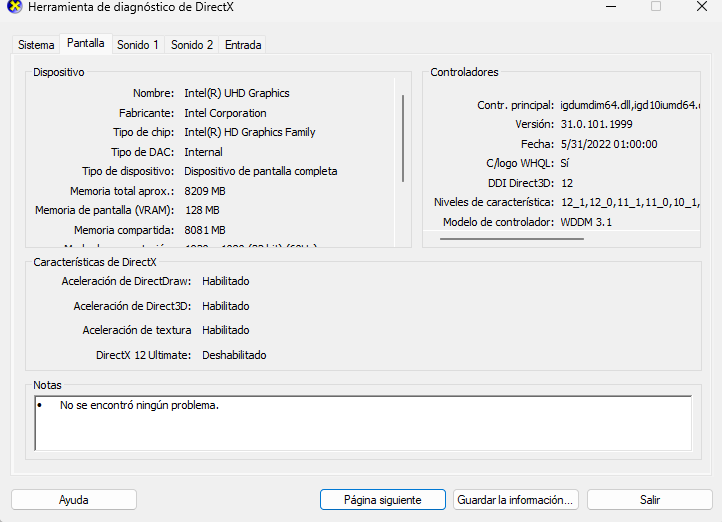The image size is (722, 522).
Task: Open the Entrada tab
Action: click(243, 45)
